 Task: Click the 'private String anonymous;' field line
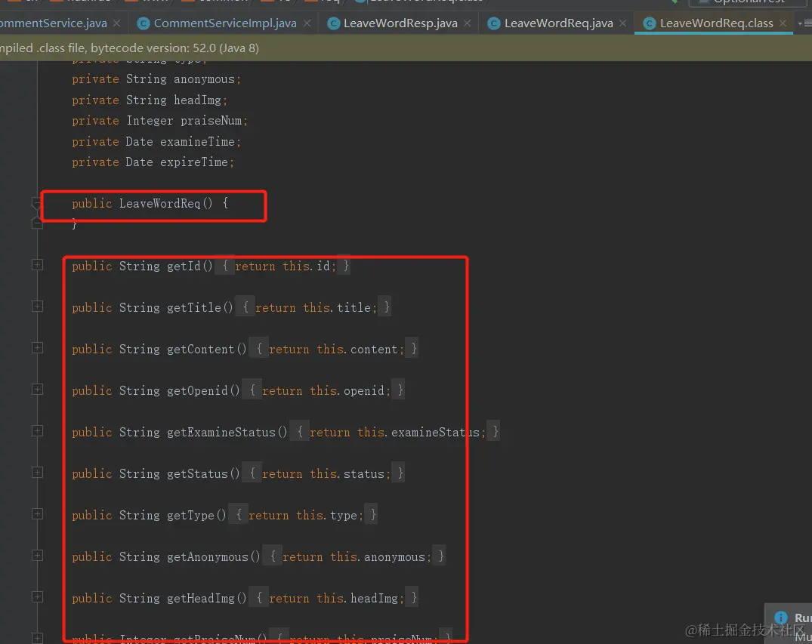tap(156, 79)
